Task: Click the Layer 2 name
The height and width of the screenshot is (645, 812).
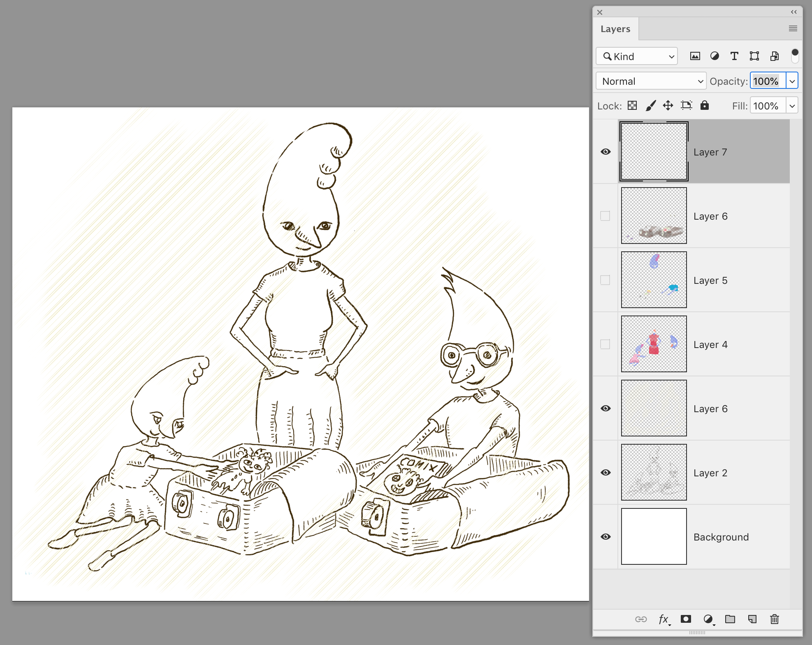Action: (710, 473)
